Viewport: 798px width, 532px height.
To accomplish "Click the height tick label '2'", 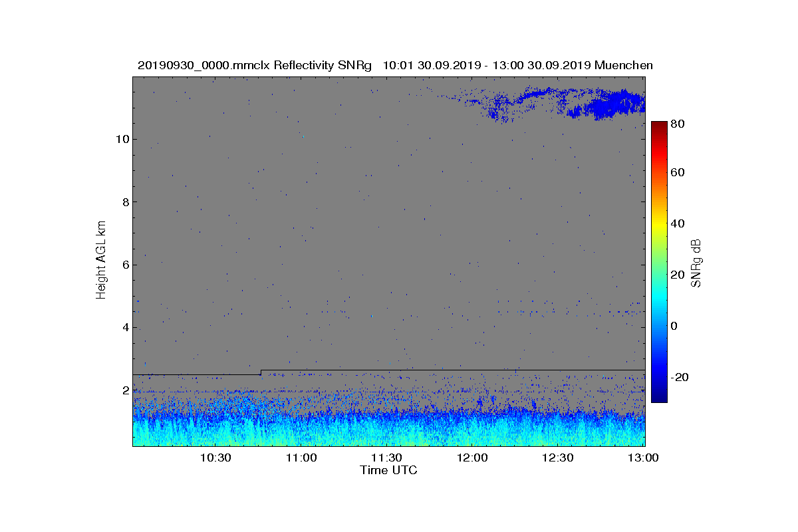I will pyautogui.click(x=126, y=390).
